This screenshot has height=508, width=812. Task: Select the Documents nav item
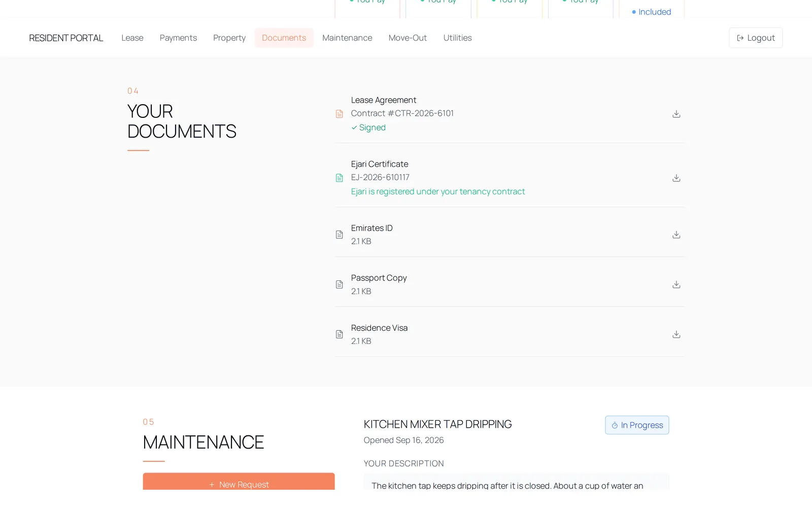(284, 38)
